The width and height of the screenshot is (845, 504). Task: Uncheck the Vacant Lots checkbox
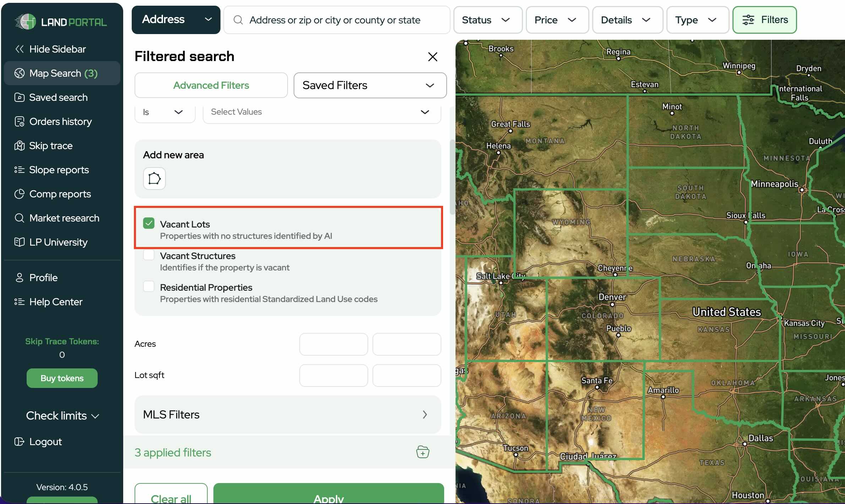tap(149, 223)
